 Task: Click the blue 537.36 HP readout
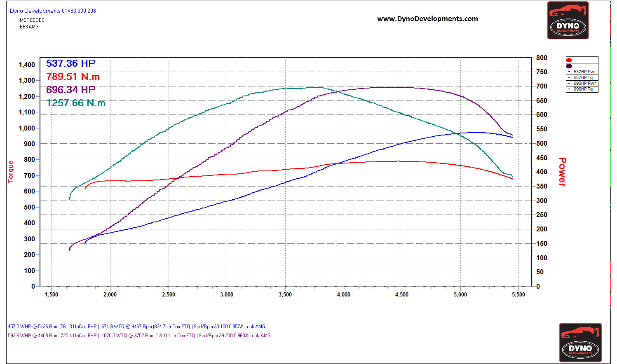point(70,63)
